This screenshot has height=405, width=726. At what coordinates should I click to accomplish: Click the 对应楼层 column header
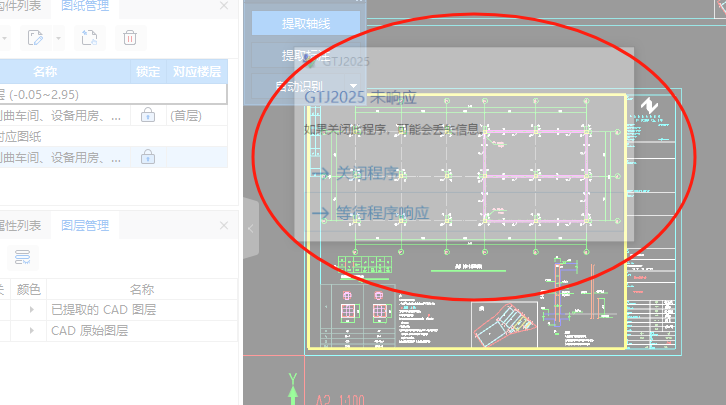coord(197,72)
